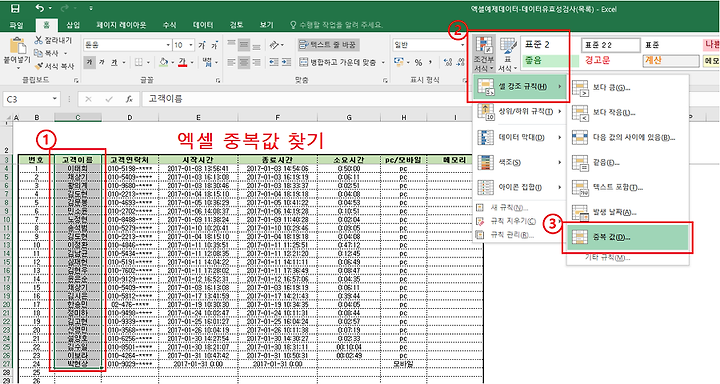
Task: Open the font name dropdown (돋움)
Action: click(x=168, y=45)
